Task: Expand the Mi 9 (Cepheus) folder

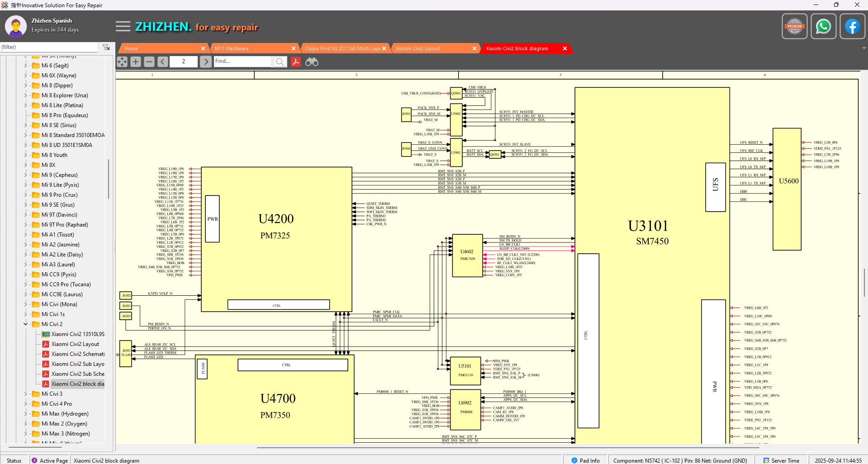Action: click(x=25, y=175)
